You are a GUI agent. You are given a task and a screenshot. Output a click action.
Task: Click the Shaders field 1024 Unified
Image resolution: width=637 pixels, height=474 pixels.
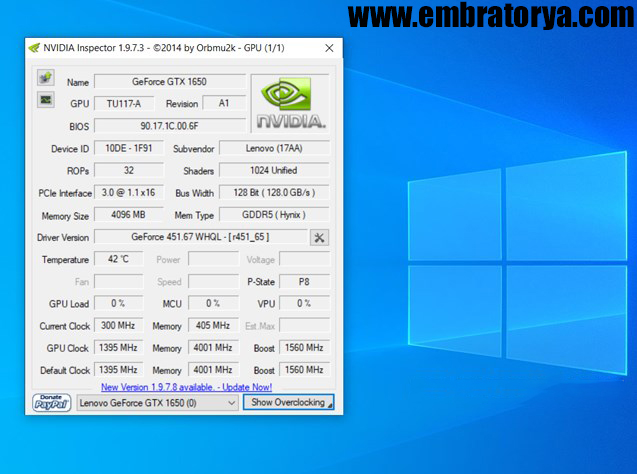(274, 170)
